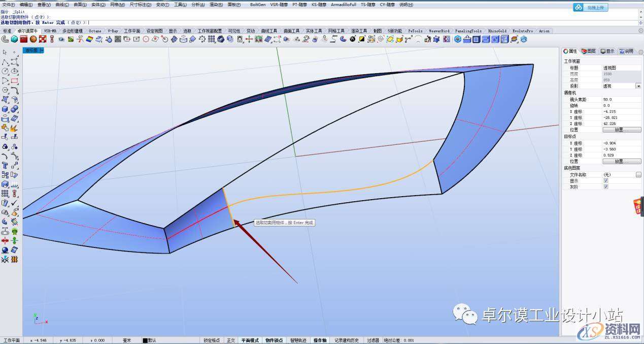Screen dimensions: 644x344
Task: Toggle the 灰阶 grayscale checkbox
Action: click(605, 187)
